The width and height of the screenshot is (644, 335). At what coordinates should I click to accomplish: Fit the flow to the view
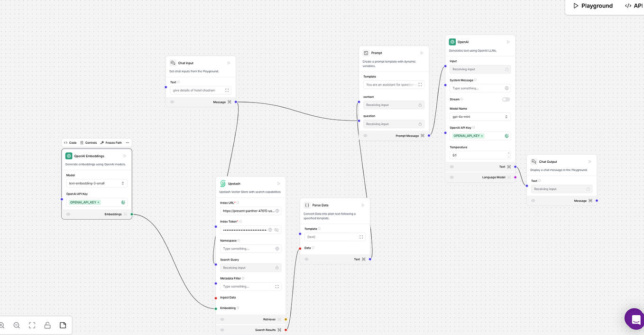[x=32, y=325]
